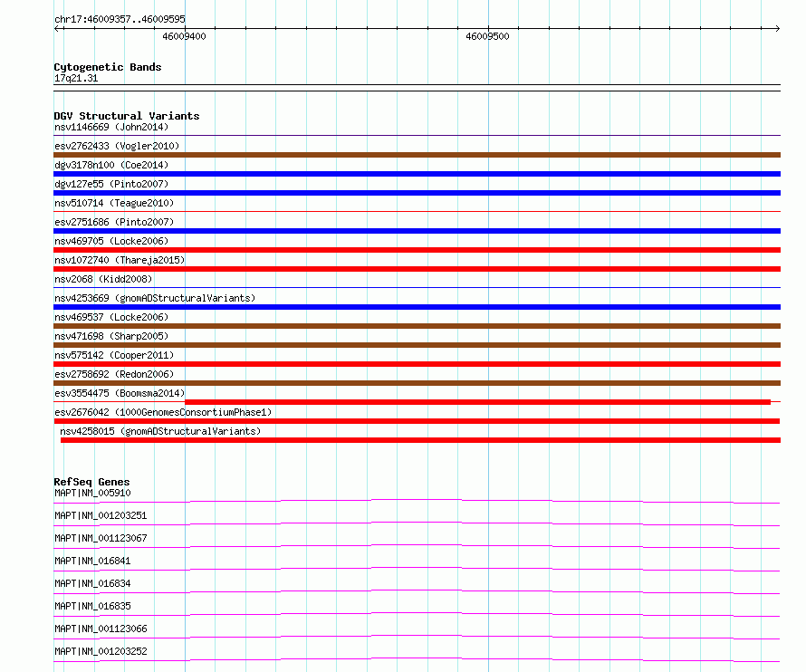Select the DGV Structural Variants track heading
Viewport: 806px width, 672px height.
pos(127,116)
